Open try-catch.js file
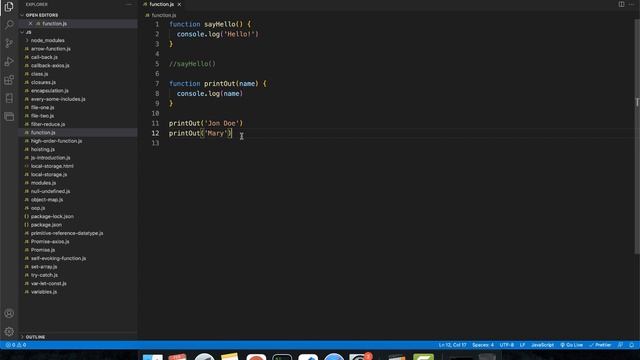Viewport: 640px width, 360px height. click(x=44, y=275)
